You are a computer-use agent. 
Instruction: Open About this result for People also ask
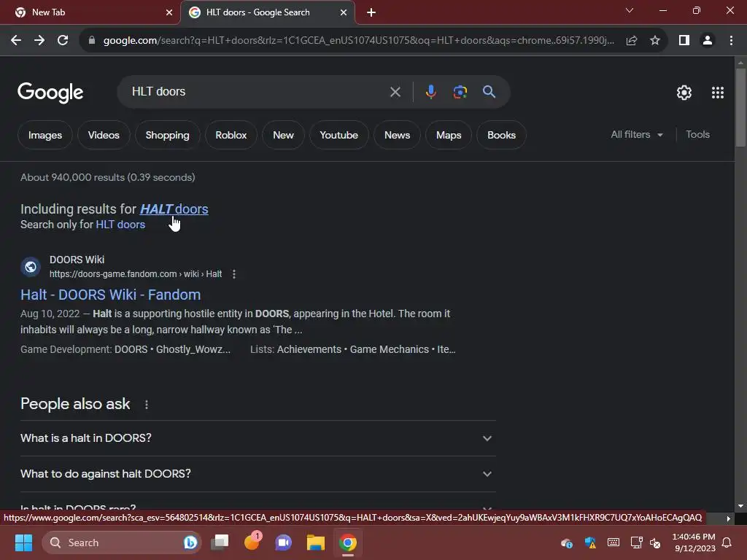pos(146,404)
